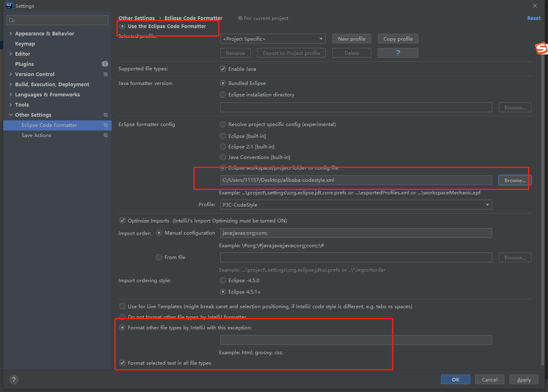Select Format other file types by IntelliJ
This screenshot has width=548, height=392.
click(122, 327)
